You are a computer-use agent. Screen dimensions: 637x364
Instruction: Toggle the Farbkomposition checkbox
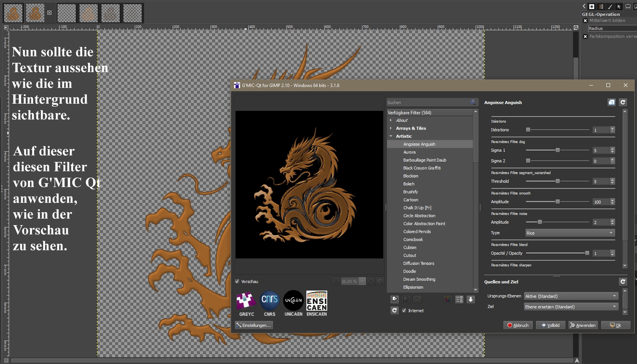click(x=585, y=37)
